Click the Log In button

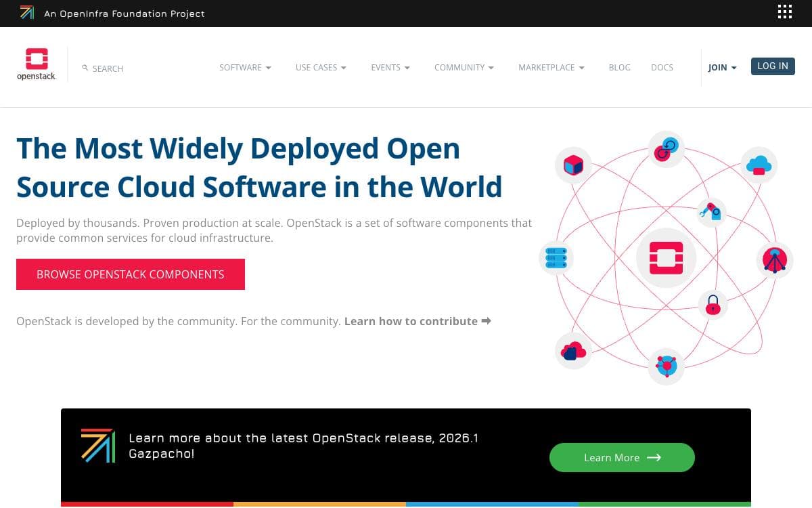tap(773, 66)
